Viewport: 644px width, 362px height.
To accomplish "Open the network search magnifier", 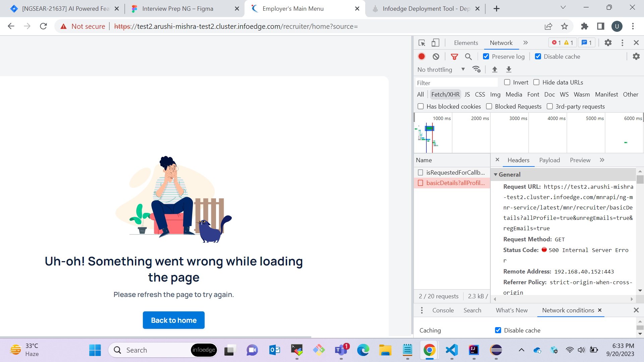I will (x=468, y=57).
